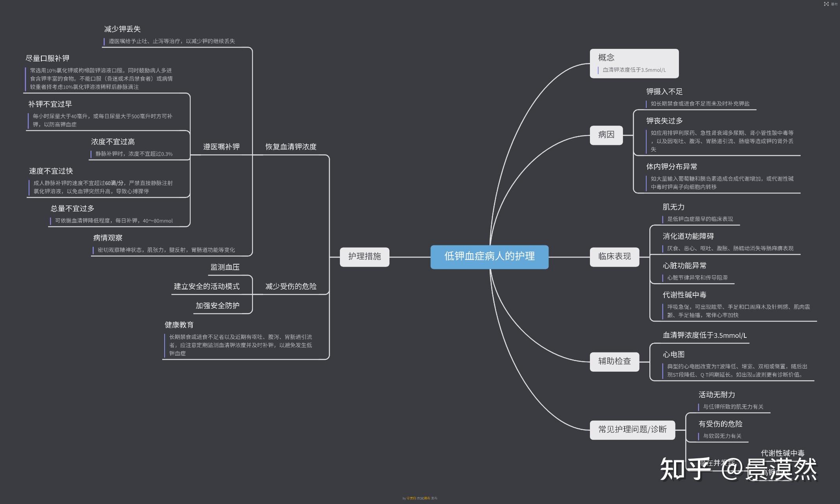Select the 恢复血清钾浓度 branch
840x504 pixels.
point(291,147)
